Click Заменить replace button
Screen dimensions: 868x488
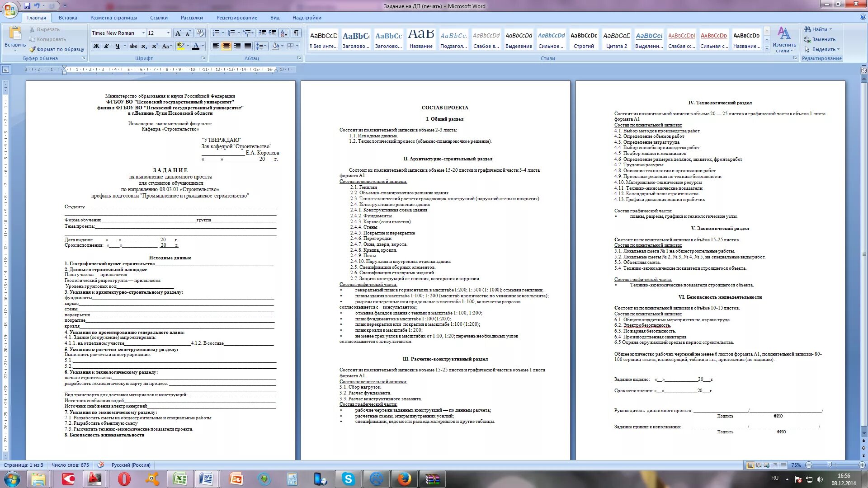click(820, 39)
